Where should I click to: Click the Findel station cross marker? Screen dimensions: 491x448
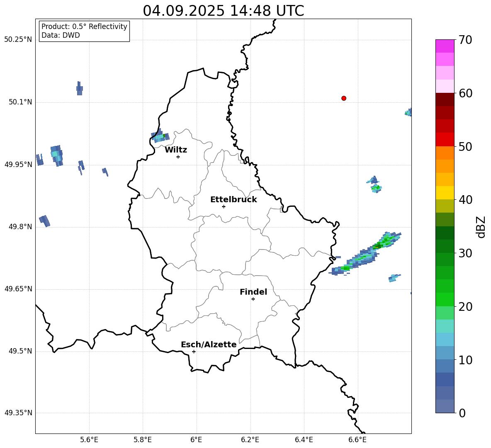click(253, 299)
